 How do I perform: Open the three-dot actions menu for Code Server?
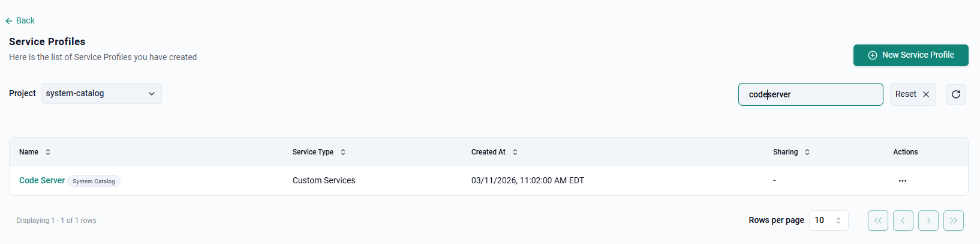[x=902, y=181]
